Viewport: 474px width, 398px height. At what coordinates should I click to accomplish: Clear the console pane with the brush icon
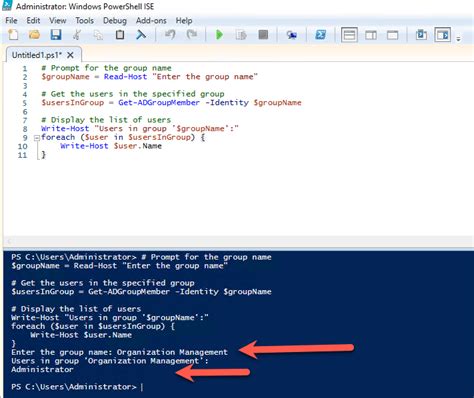click(141, 35)
